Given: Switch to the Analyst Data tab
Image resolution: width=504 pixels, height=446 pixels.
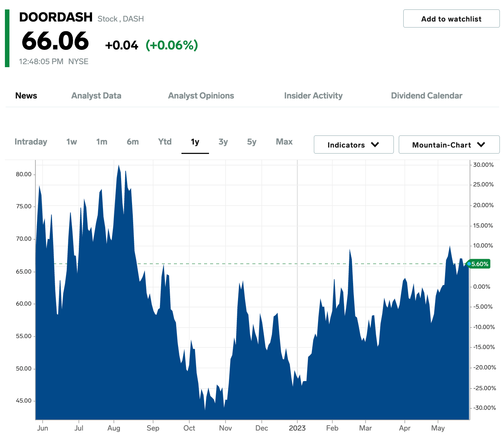Looking at the screenshot, I should [96, 95].
